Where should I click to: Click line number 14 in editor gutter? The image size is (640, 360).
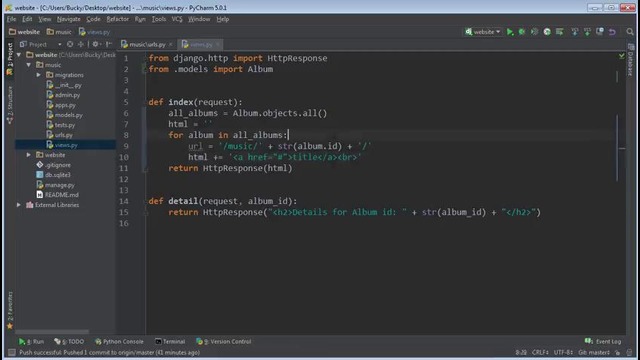(x=124, y=201)
